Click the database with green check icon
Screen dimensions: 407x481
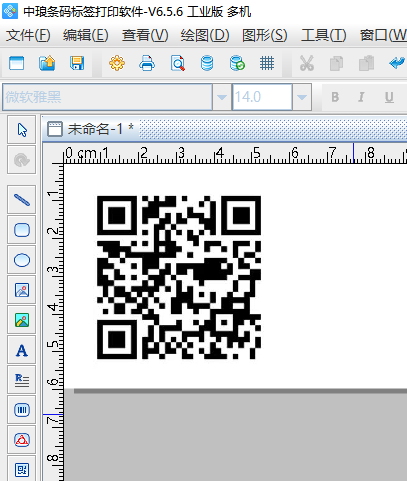tap(237, 63)
